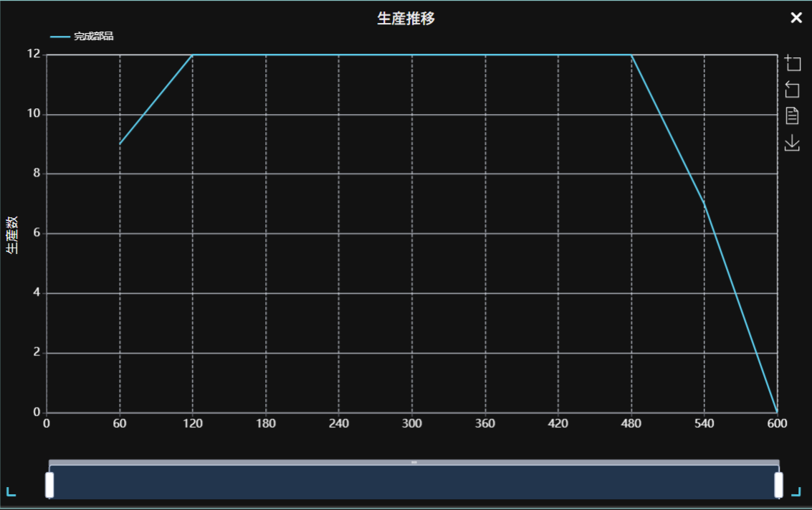Activate the area zoom tool icon
Viewport: 812px width, 510px height.
792,63
